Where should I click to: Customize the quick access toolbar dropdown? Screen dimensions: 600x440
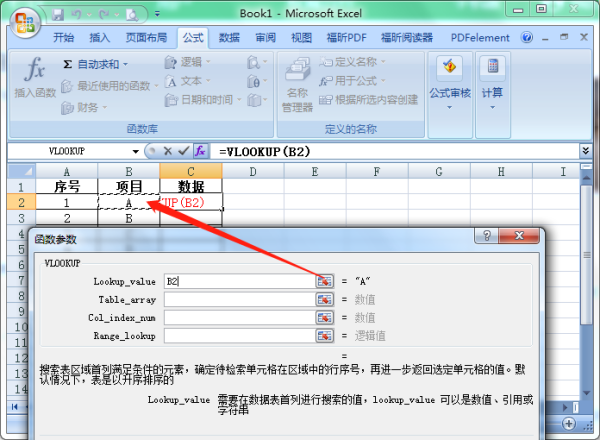(157, 14)
